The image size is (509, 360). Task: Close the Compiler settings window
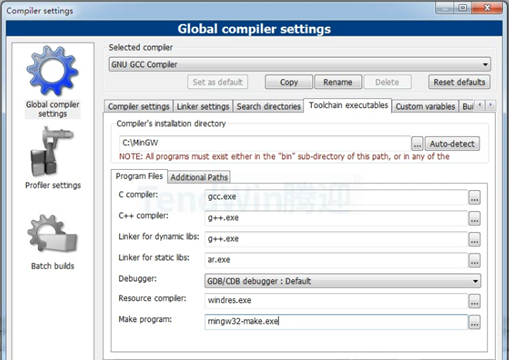coord(487,8)
